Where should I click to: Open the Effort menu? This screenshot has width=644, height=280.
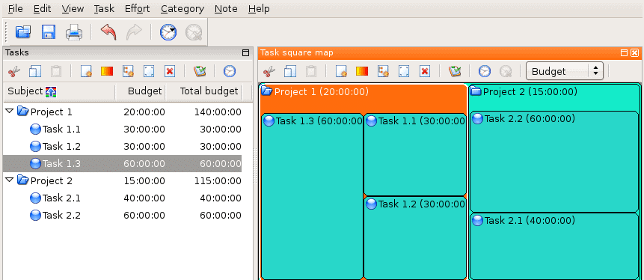137,9
